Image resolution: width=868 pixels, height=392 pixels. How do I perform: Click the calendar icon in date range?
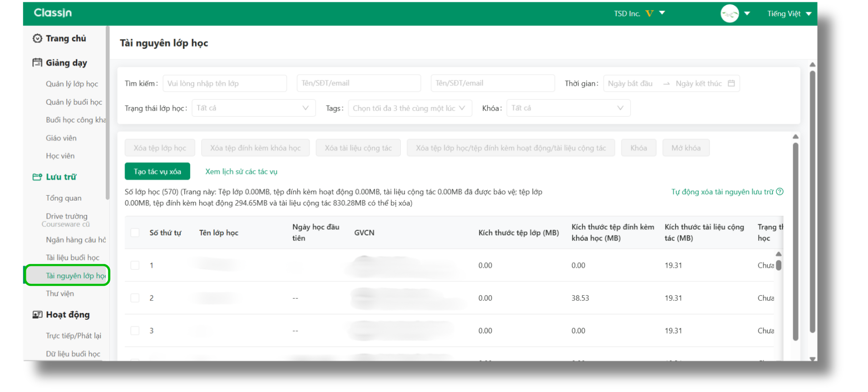pos(731,83)
